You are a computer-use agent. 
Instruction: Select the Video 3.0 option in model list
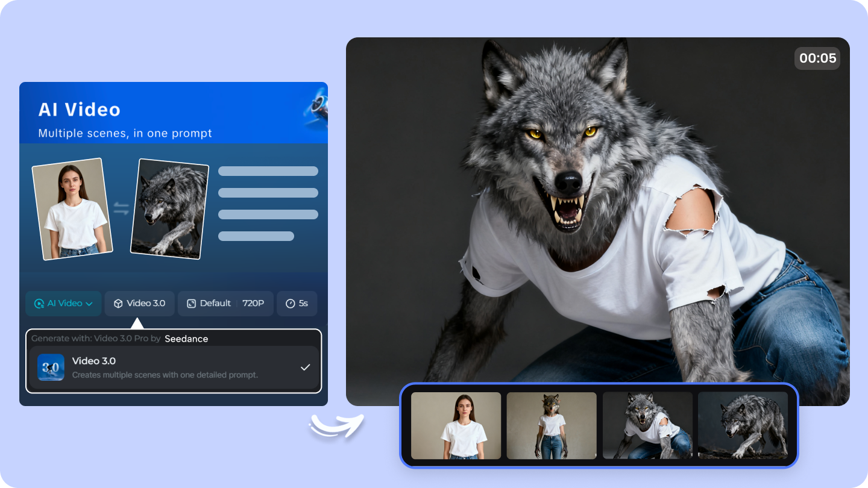coord(174,368)
